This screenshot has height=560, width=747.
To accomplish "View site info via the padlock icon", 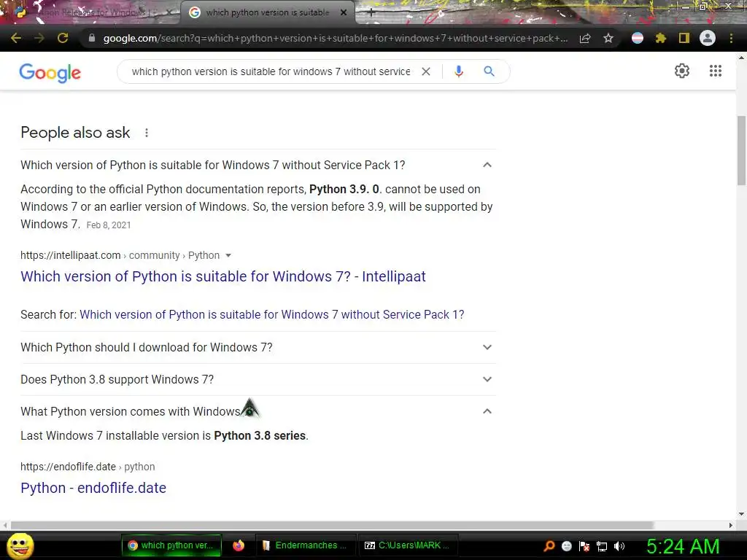I will tap(92, 38).
